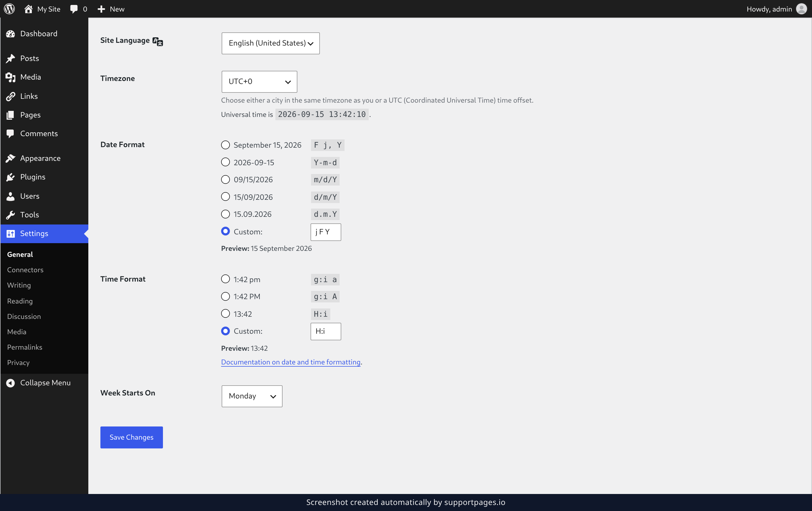Select the September 15, 2026 date format
The height and width of the screenshot is (511, 812).
tap(225, 145)
